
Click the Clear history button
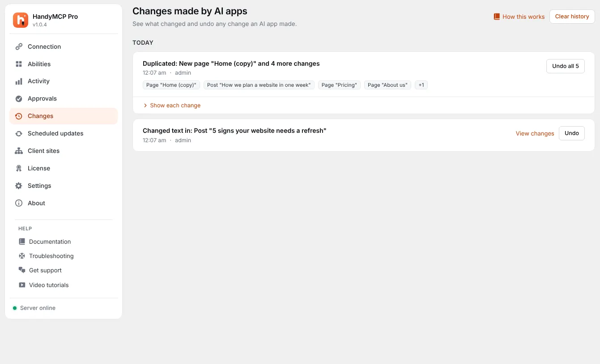[572, 17]
